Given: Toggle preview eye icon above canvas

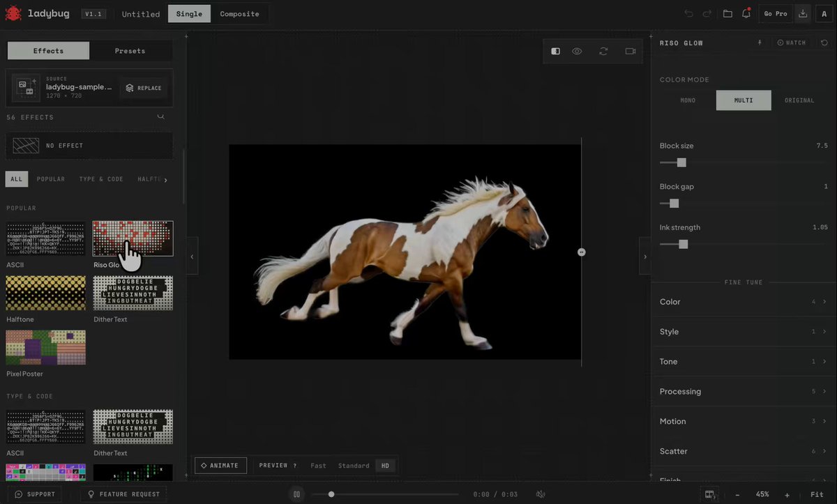Looking at the screenshot, I should pos(577,51).
